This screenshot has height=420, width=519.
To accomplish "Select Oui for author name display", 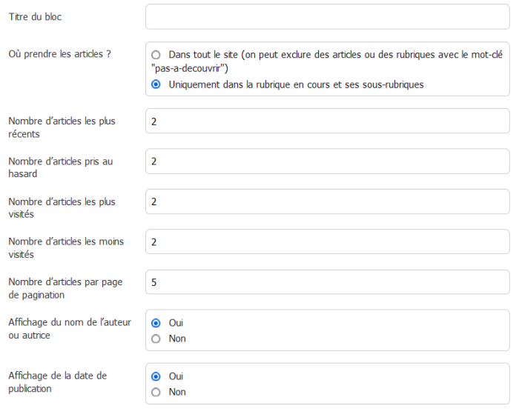I will coord(156,323).
